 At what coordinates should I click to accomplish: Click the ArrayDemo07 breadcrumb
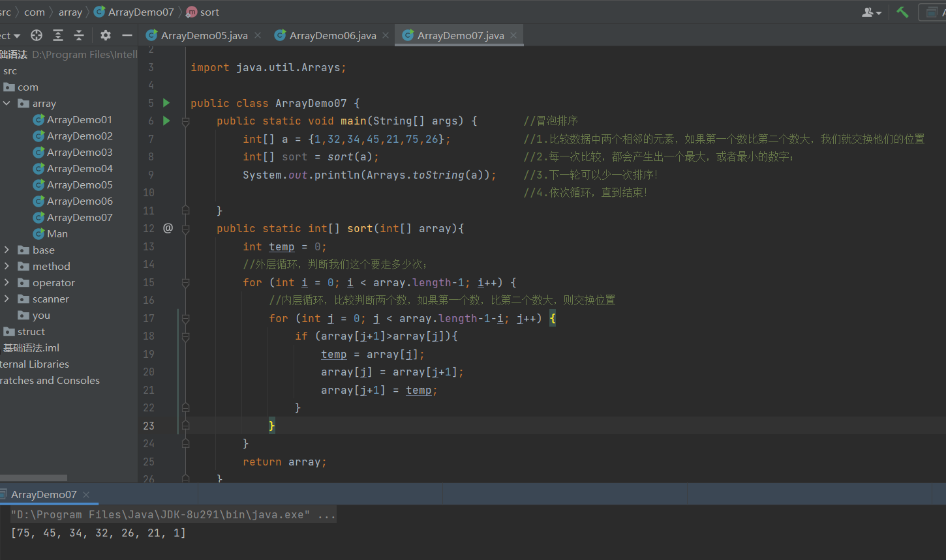pos(134,12)
